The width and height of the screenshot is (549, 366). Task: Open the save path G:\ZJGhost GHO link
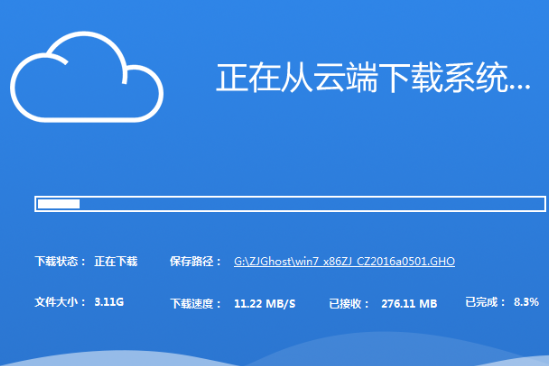[x=344, y=261]
